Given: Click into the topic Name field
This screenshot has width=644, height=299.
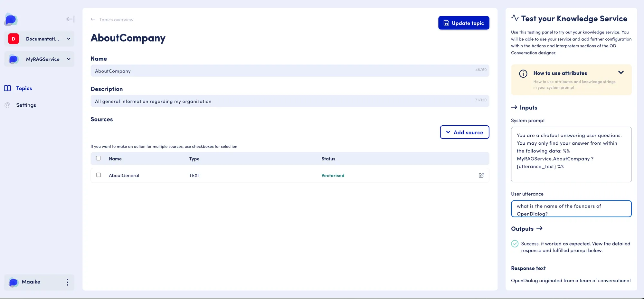Looking at the screenshot, I should pyautogui.click(x=290, y=71).
